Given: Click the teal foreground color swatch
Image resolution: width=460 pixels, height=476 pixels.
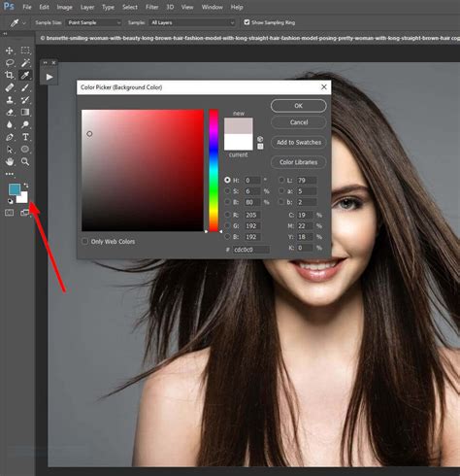Looking at the screenshot, I should click(14, 189).
